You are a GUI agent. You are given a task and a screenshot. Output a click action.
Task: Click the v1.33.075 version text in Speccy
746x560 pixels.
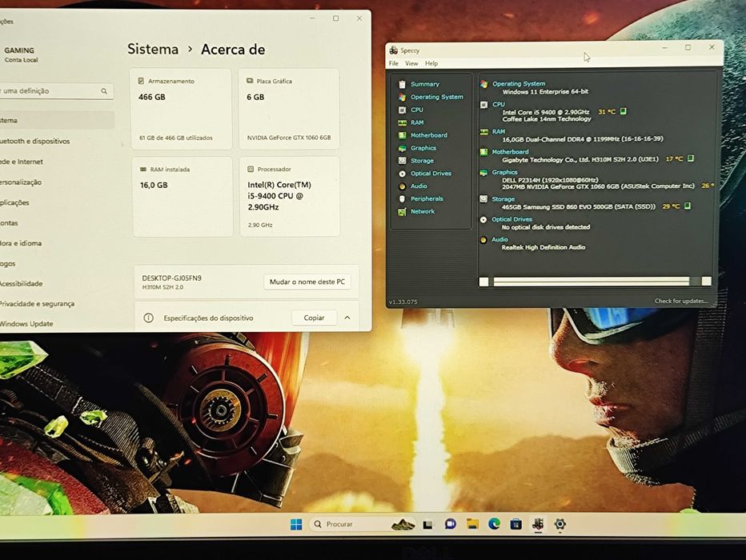[403, 302]
